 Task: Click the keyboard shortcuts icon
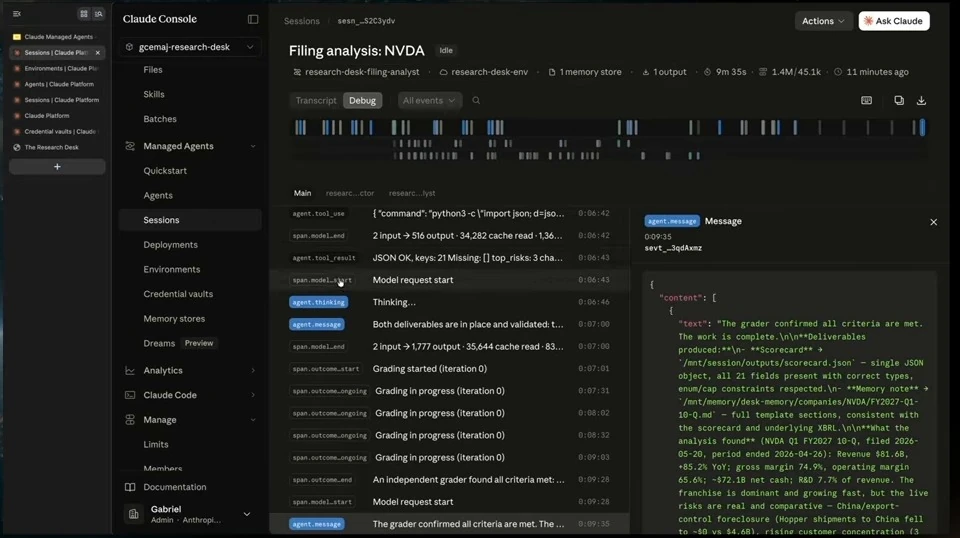(x=866, y=100)
